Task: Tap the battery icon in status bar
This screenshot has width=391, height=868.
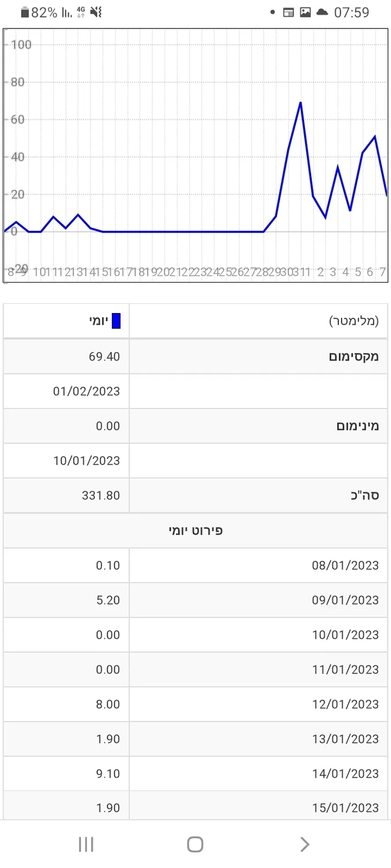Action: (x=24, y=12)
